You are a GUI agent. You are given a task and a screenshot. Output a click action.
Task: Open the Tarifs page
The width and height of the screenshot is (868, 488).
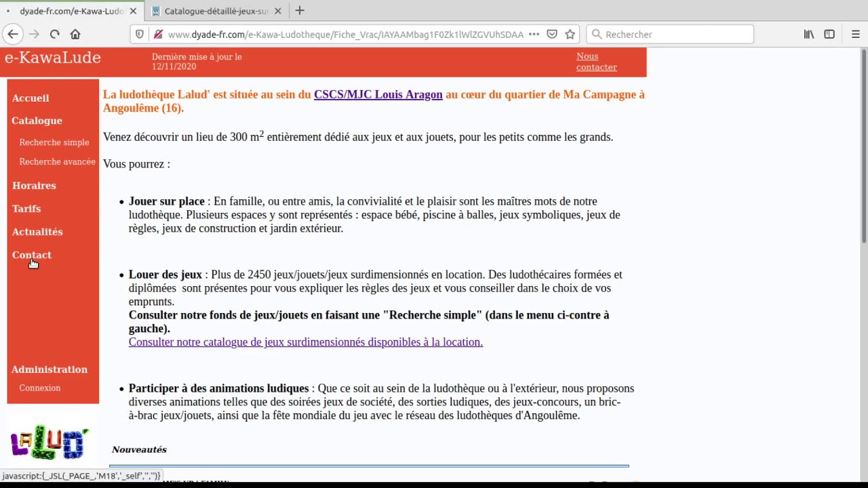click(x=26, y=209)
